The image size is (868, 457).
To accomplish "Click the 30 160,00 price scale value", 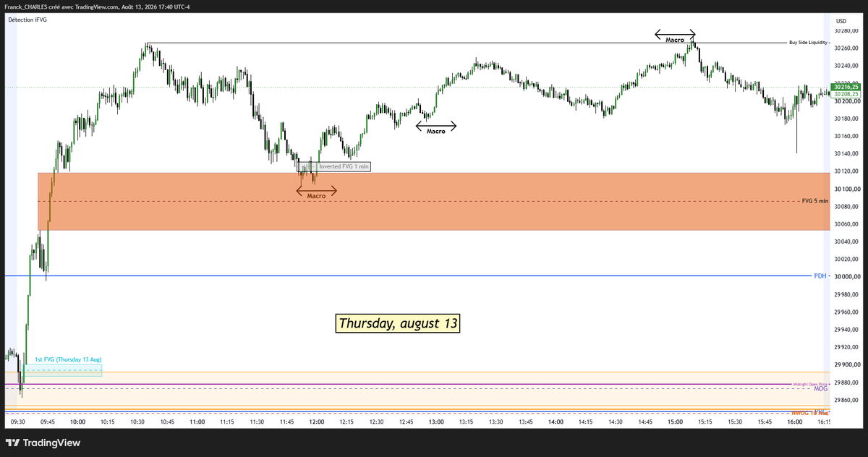I will click(x=847, y=136).
